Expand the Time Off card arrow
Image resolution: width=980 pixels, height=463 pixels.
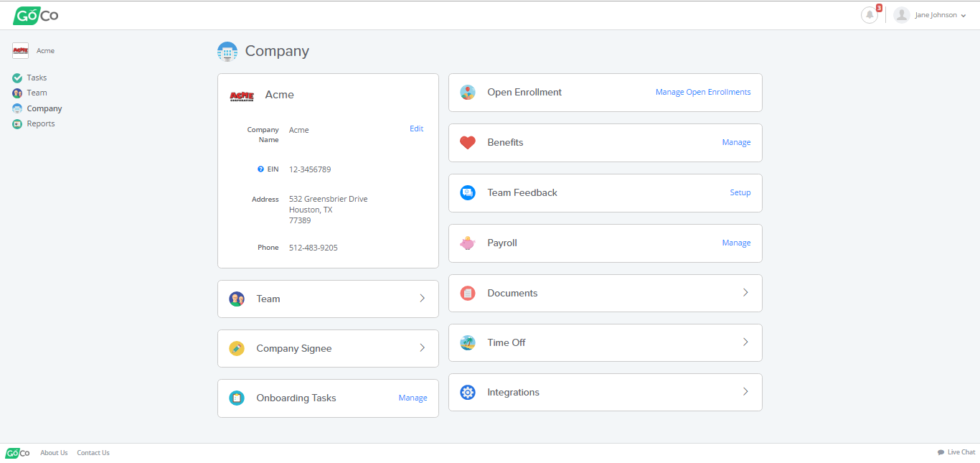pos(745,342)
